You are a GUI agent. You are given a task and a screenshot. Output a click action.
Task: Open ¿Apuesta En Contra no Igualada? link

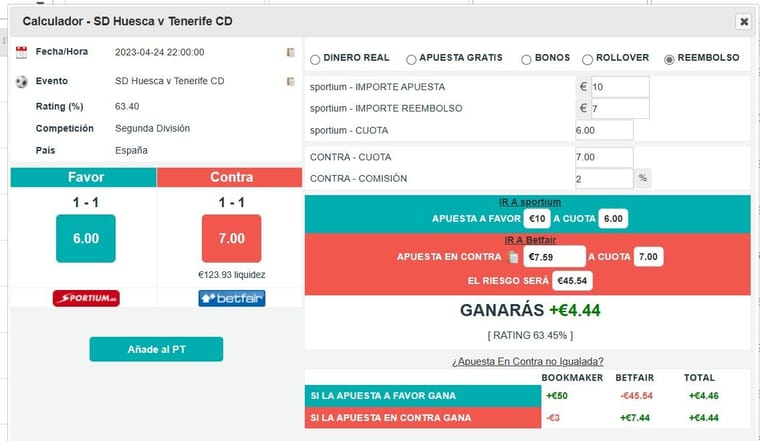point(528,361)
